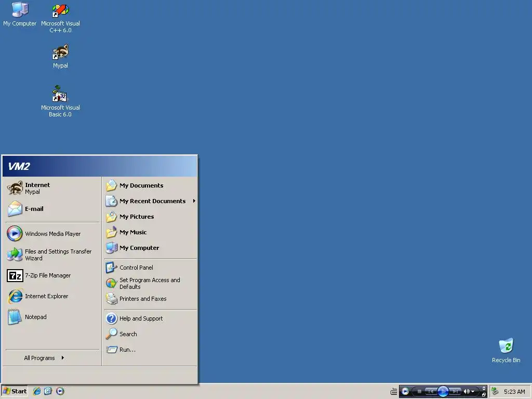Open My Computer desktop icon
This screenshot has width=532, height=399.
pyautogui.click(x=20, y=14)
